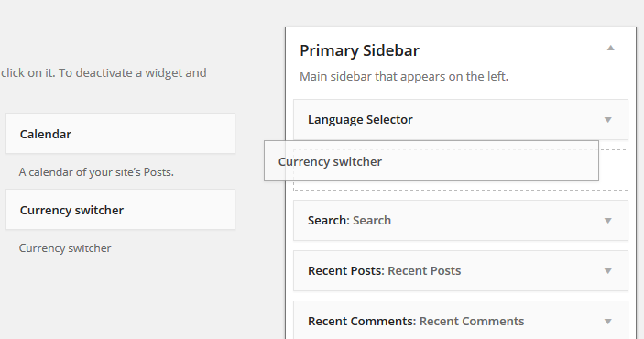This screenshot has height=339, width=644.
Task: Click the bold 'Search:' widget label
Action: [329, 220]
